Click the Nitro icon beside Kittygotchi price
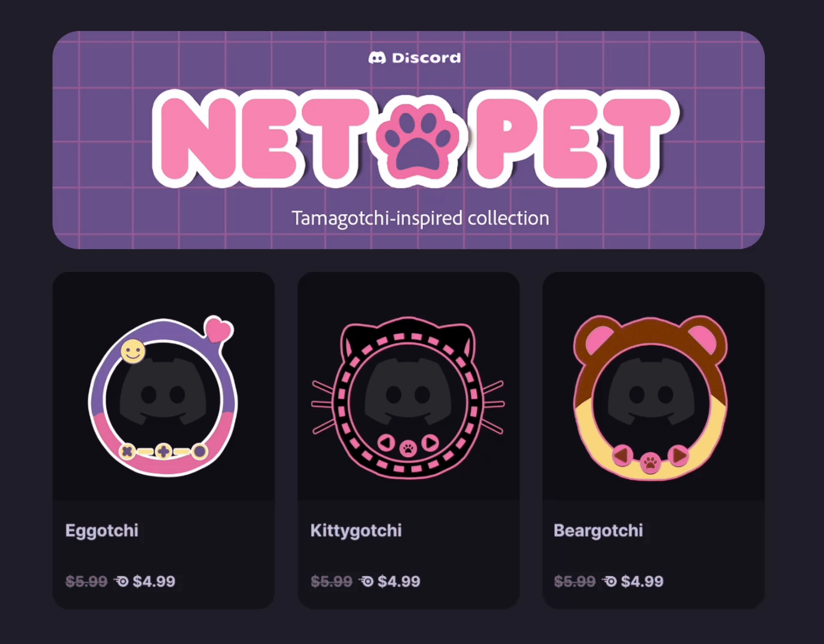The image size is (824, 644). click(x=366, y=581)
